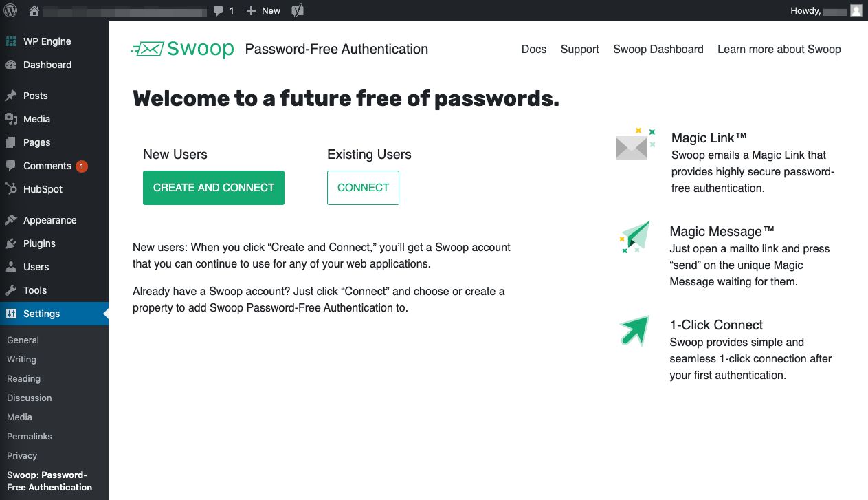The width and height of the screenshot is (868, 500).
Task: Open Permalinks settings submenu
Action: tap(30, 436)
